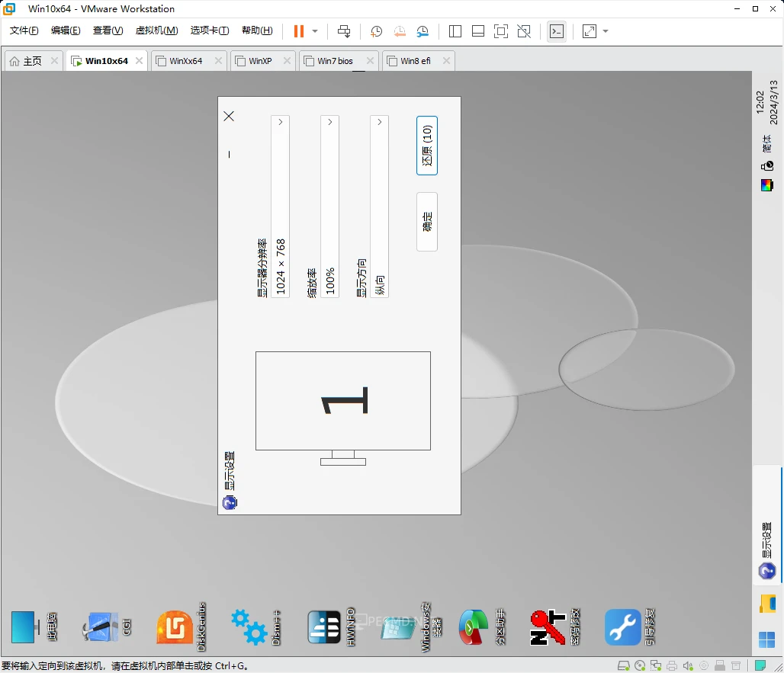Toggle Unity mode icon
This screenshot has height=673, width=784.
524,31
